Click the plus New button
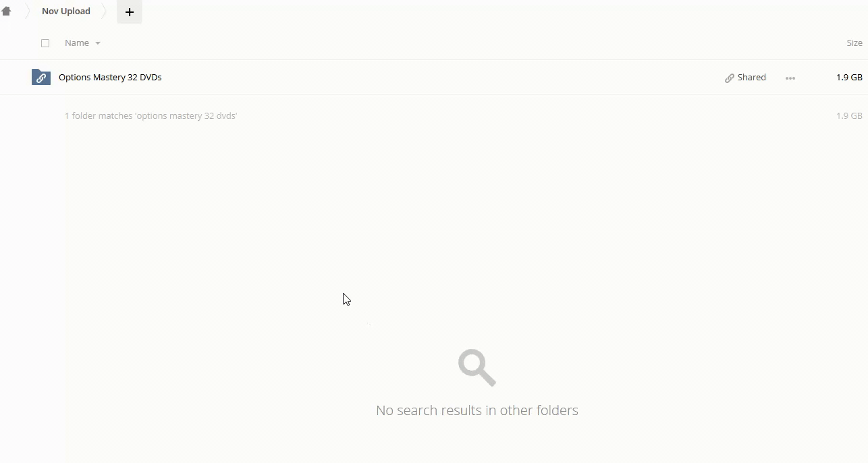This screenshot has height=463, width=868. point(130,11)
